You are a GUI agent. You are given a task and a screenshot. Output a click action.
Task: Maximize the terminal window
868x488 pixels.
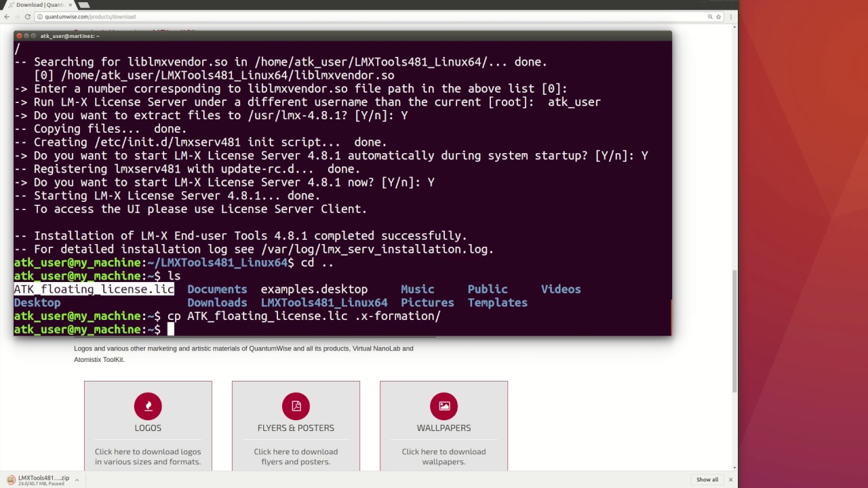coord(35,36)
